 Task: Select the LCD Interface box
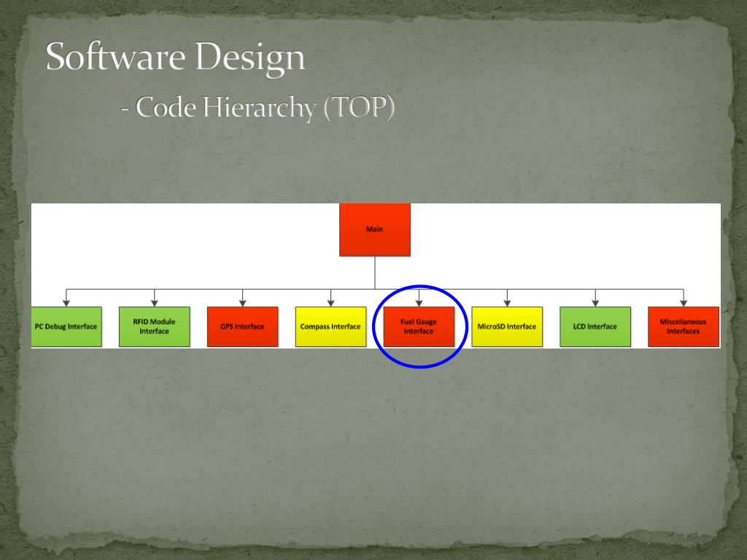(595, 327)
